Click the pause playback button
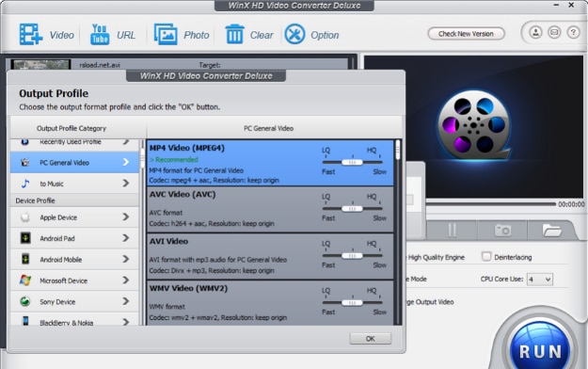This screenshot has height=369, width=588. tap(452, 230)
